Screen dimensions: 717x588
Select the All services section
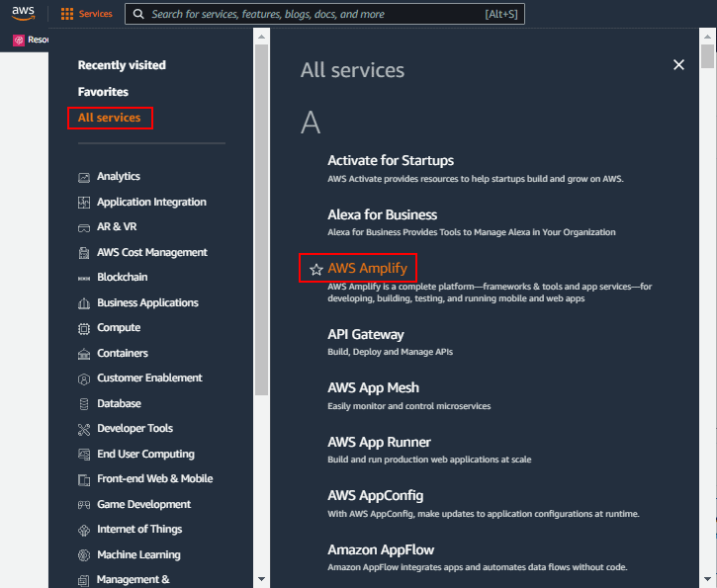pyautogui.click(x=109, y=118)
